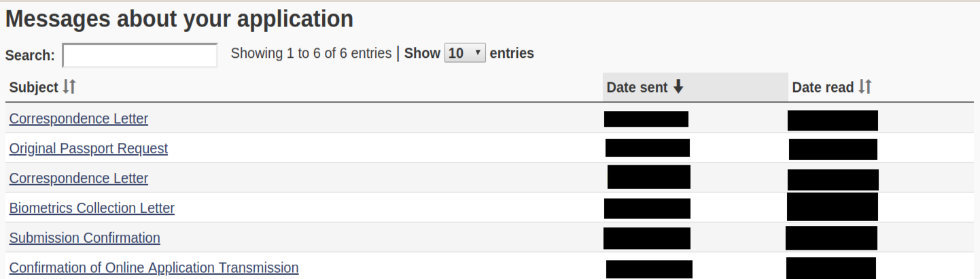Sort table by the Date sent header text
This screenshot has height=279, width=980.
637,88
